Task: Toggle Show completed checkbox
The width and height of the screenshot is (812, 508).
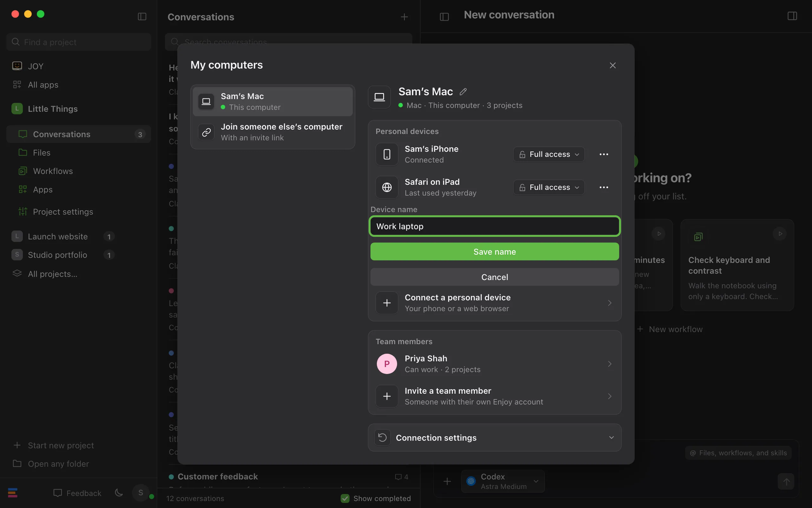Action: (x=345, y=498)
